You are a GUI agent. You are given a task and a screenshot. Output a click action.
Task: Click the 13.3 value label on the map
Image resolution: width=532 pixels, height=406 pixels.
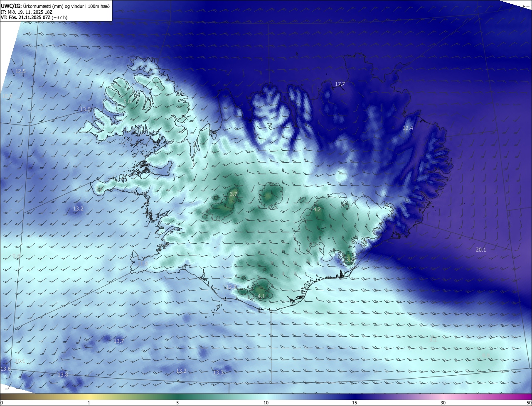coord(218,372)
